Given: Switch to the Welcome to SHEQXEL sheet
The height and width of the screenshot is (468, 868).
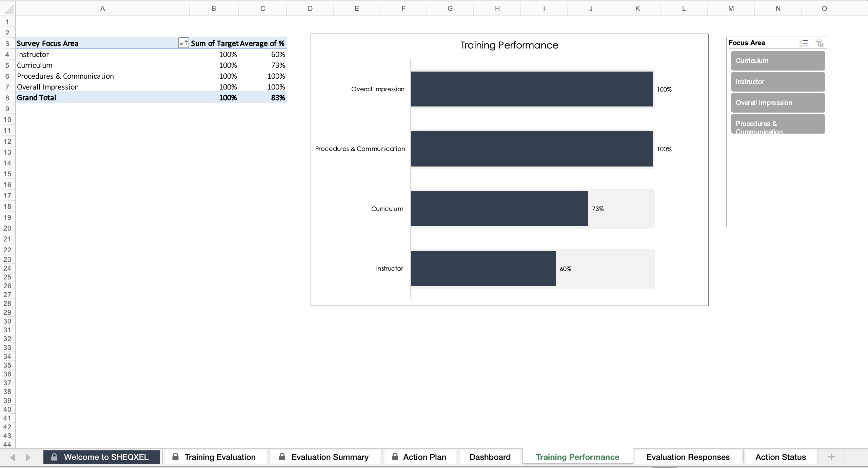Looking at the screenshot, I should (101, 457).
